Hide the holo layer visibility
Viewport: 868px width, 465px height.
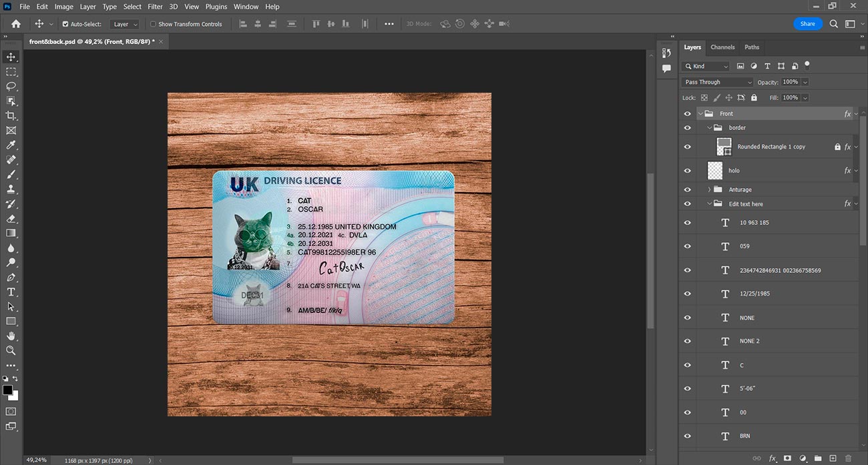(x=688, y=170)
